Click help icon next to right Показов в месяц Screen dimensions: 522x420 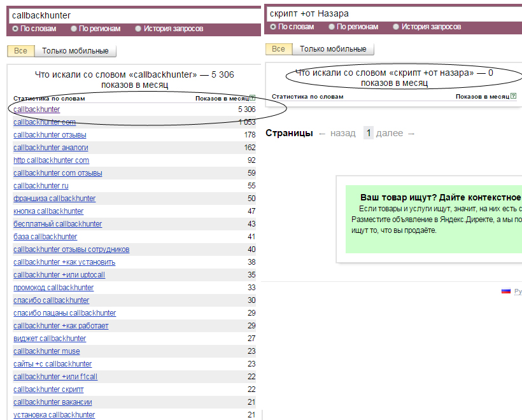pos(513,96)
